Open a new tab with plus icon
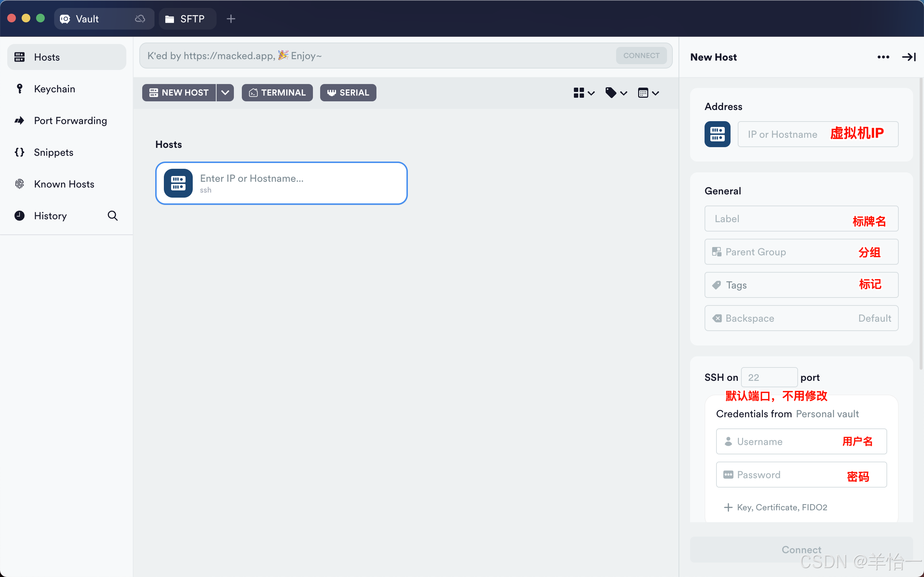This screenshot has height=577, width=924. (x=231, y=19)
